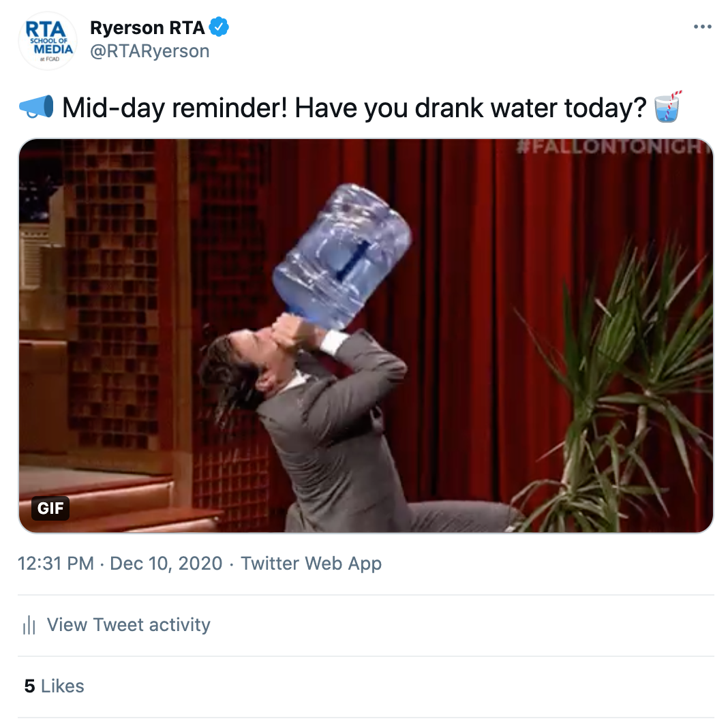The image size is (728, 721).
Task: Click the GIF badge on the media
Action: pos(50,508)
